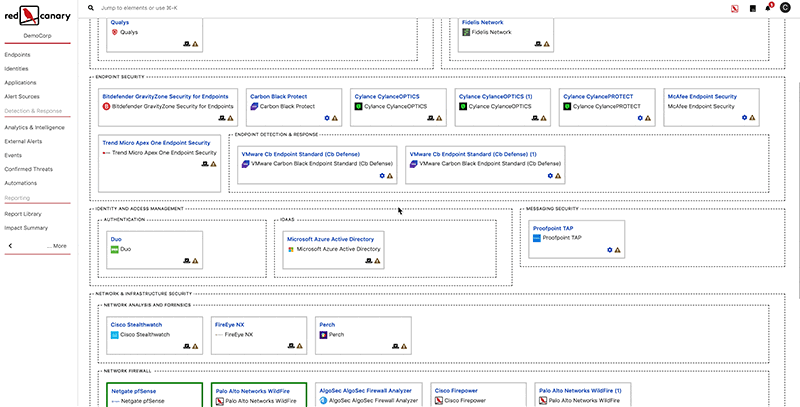Image resolution: width=800 pixels, height=407 pixels.
Task: Open the McAfee Endpoint Security link
Action: tap(703, 96)
